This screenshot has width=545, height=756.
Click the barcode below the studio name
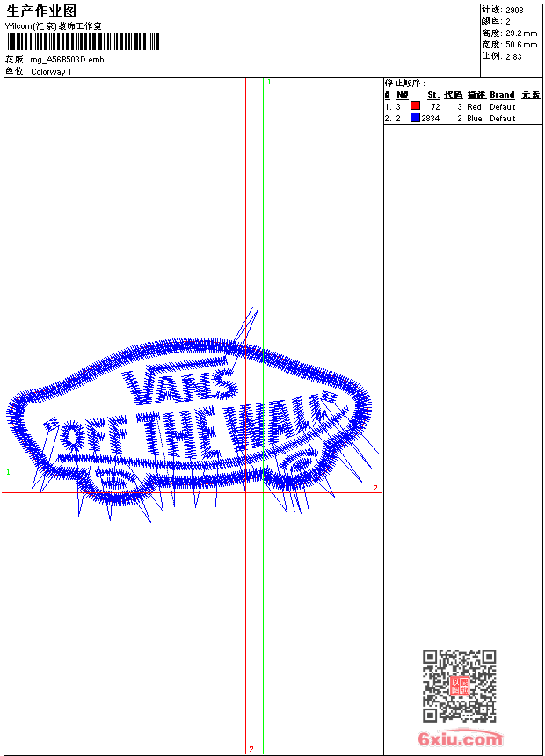[x=83, y=41]
